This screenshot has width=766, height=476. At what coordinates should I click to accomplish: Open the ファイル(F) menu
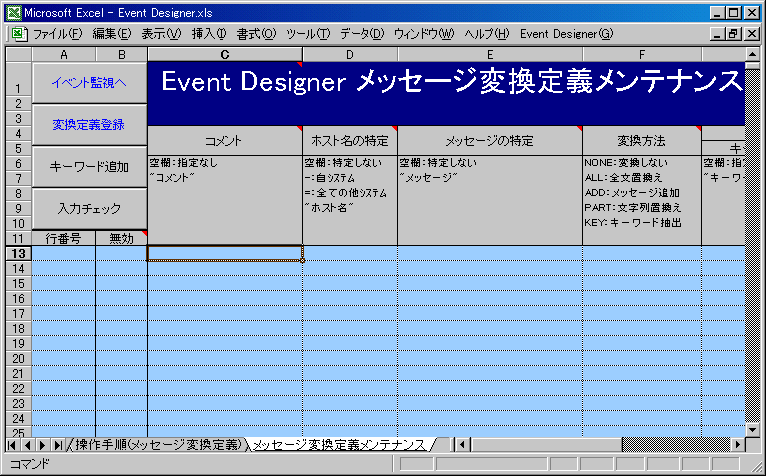click(58, 34)
